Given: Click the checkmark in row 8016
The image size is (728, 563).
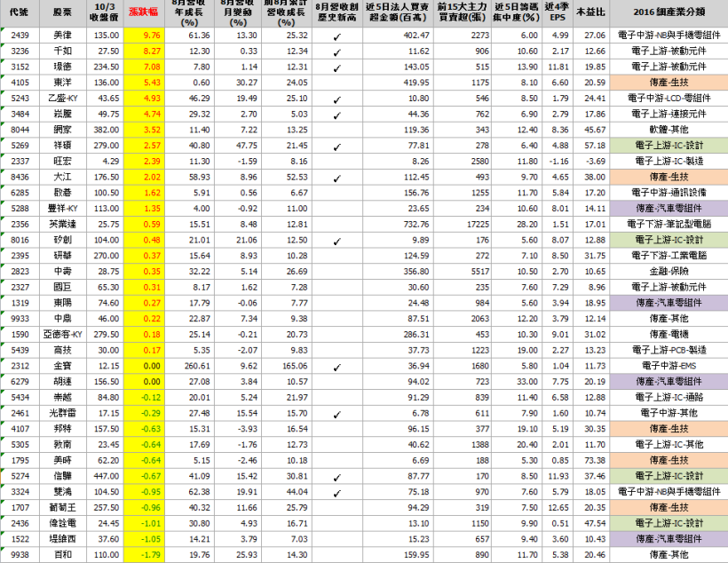Looking at the screenshot, I should tap(337, 242).
